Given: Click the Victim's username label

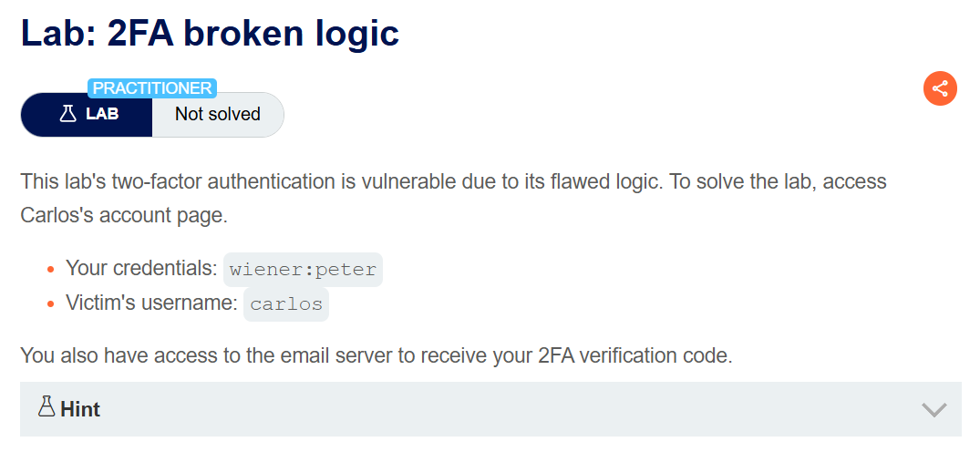Looking at the screenshot, I should 152,303.
